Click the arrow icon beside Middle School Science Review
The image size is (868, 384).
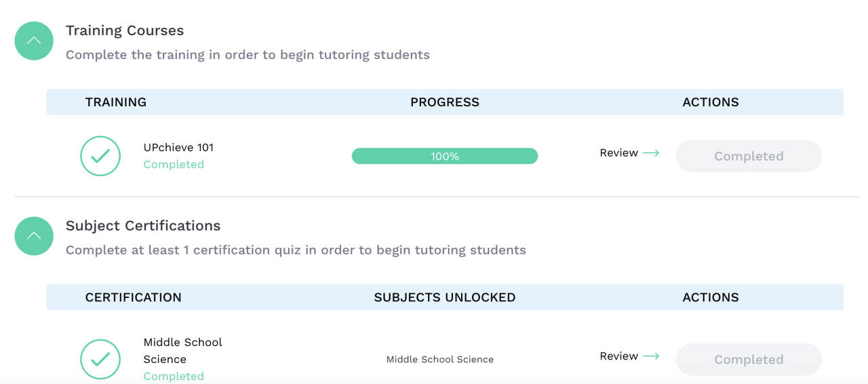pyautogui.click(x=651, y=356)
